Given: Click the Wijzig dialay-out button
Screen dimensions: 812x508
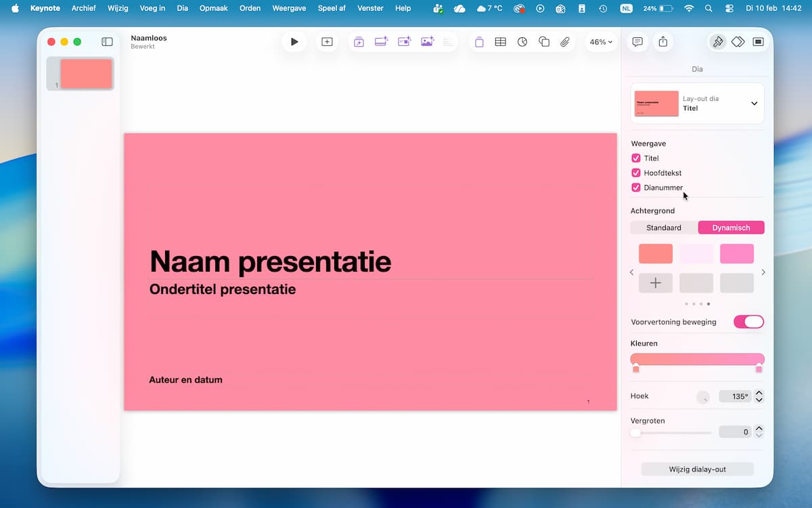Looking at the screenshot, I should [697, 469].
